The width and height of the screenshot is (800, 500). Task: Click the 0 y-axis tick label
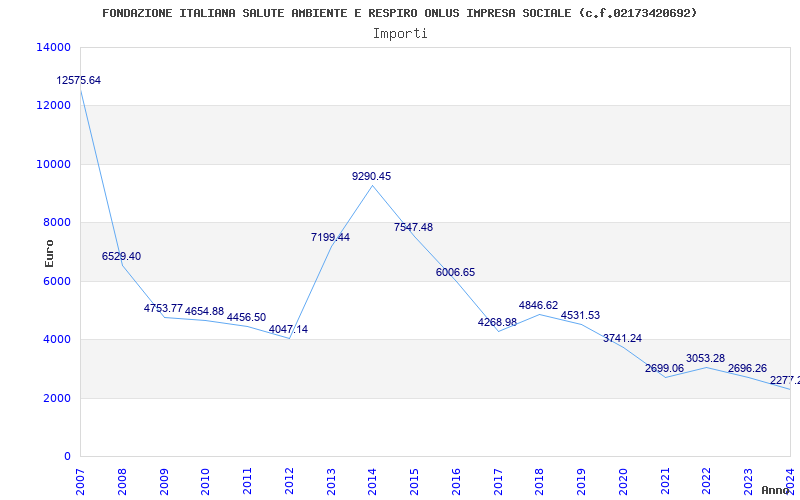tap(67, 456)
